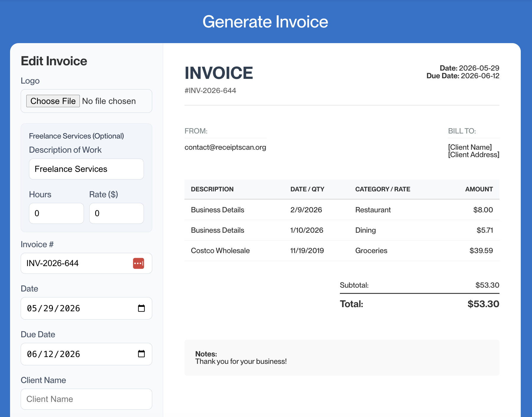Click the FROM: label in preview

[196, 131]
